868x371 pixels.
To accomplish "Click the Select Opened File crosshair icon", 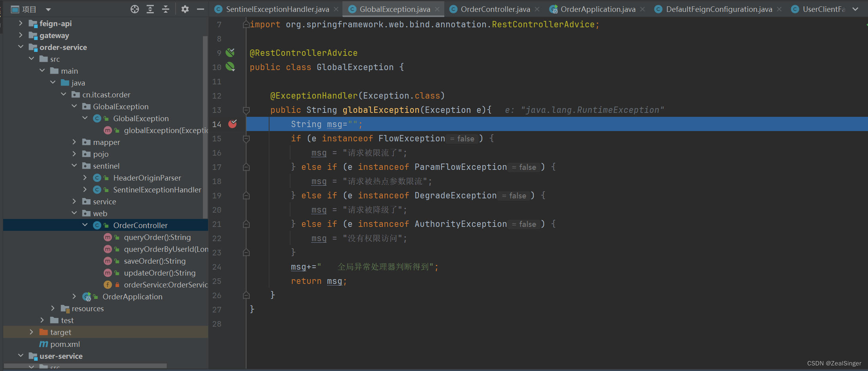I will pos(135,9).
